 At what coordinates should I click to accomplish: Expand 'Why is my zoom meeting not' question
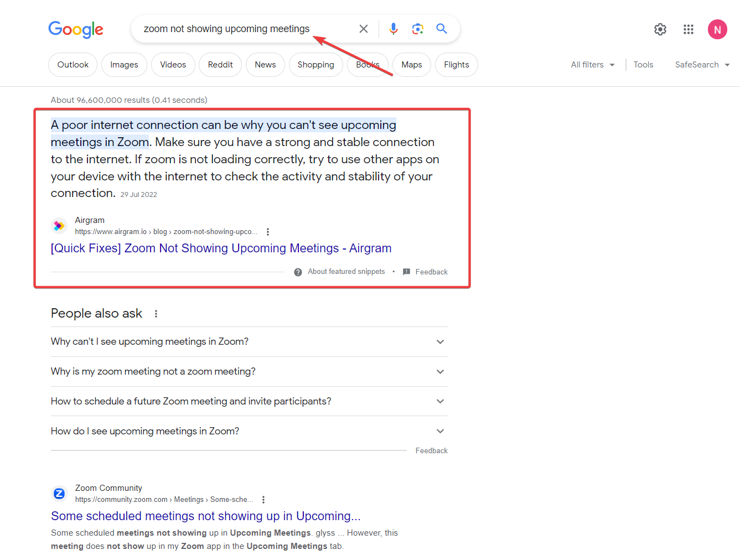pyautogui.click(x=249, y=372)
